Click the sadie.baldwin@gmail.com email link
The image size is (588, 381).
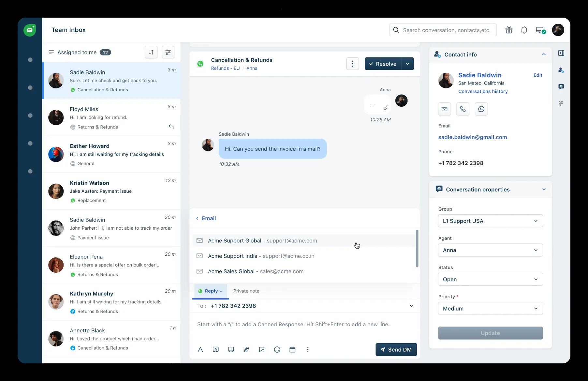(x=472, y=137)
